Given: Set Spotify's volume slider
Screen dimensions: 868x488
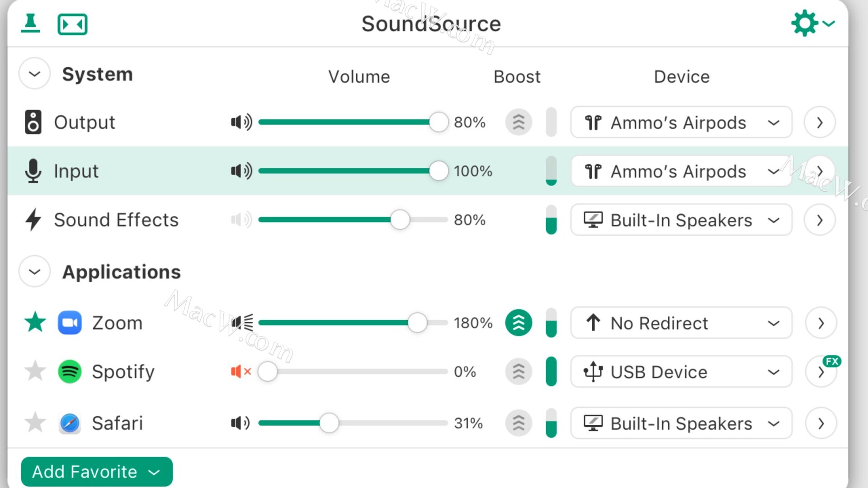Looking at the screenshot, I should click(353, 371).
